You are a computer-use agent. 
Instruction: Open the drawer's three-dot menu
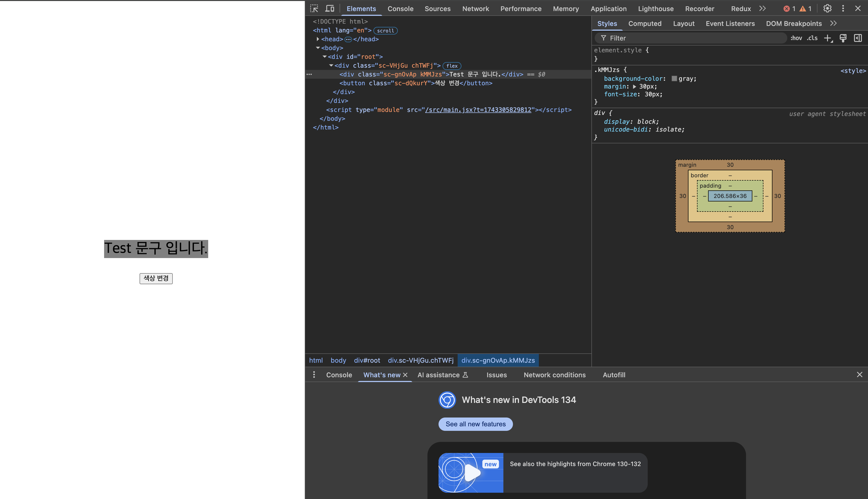[314, 375]
